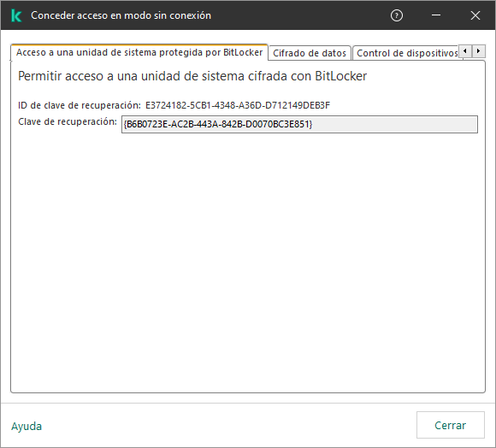Click the blank footer area beside Ayuda
Image resolution: width=496 pixels, height=448 pixels.
point(227,425)
